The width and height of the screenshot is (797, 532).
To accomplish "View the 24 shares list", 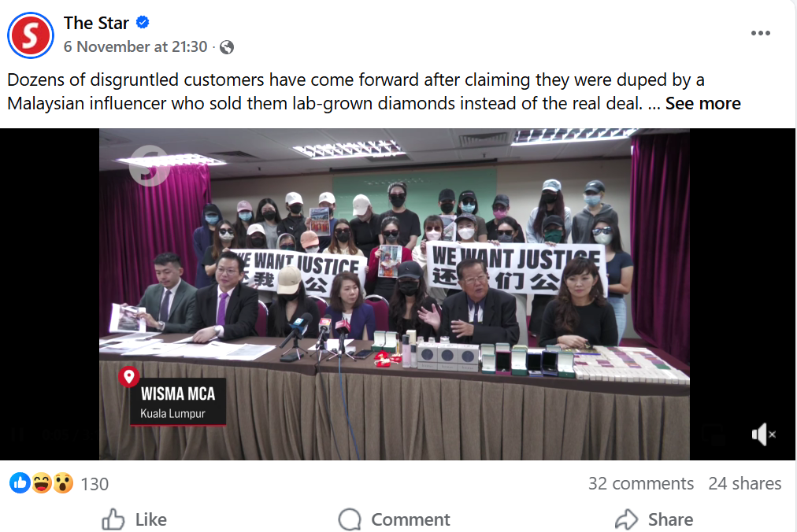I will click(745, 483).
